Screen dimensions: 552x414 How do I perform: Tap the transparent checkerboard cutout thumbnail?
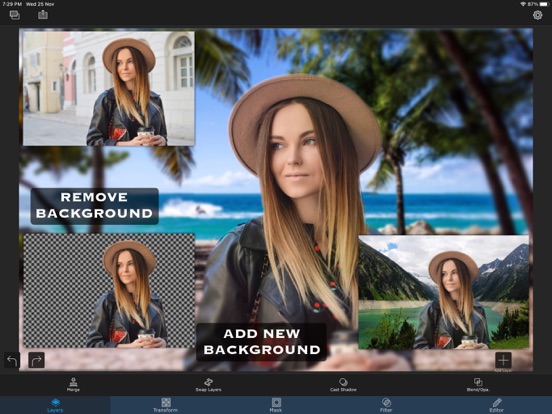pyautogui.click(x=109, y=291)
